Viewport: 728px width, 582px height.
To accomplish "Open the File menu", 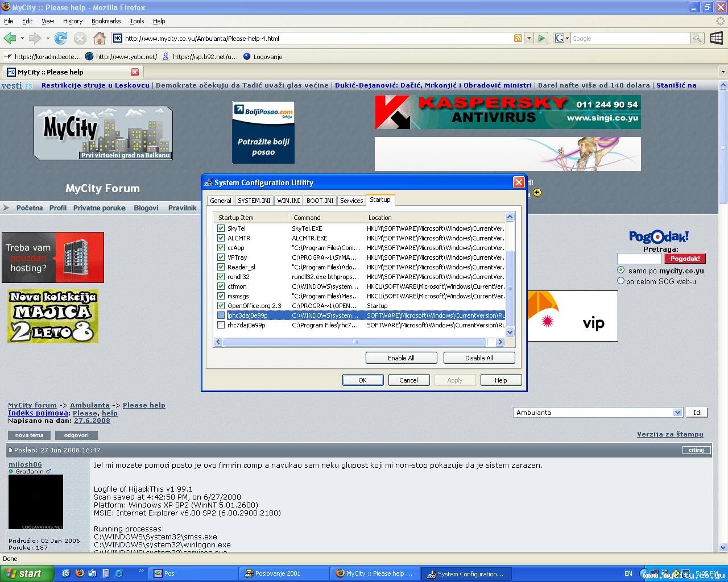I will click(9, 21).
